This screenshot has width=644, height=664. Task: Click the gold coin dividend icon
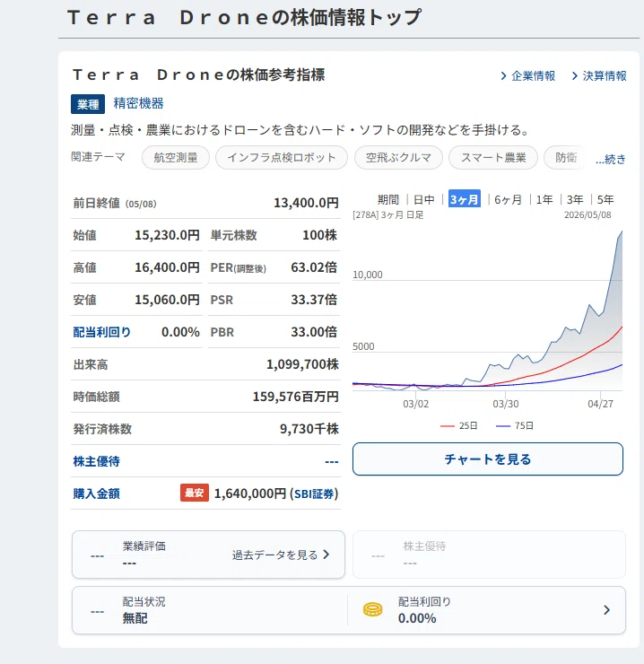click(372, 610)
